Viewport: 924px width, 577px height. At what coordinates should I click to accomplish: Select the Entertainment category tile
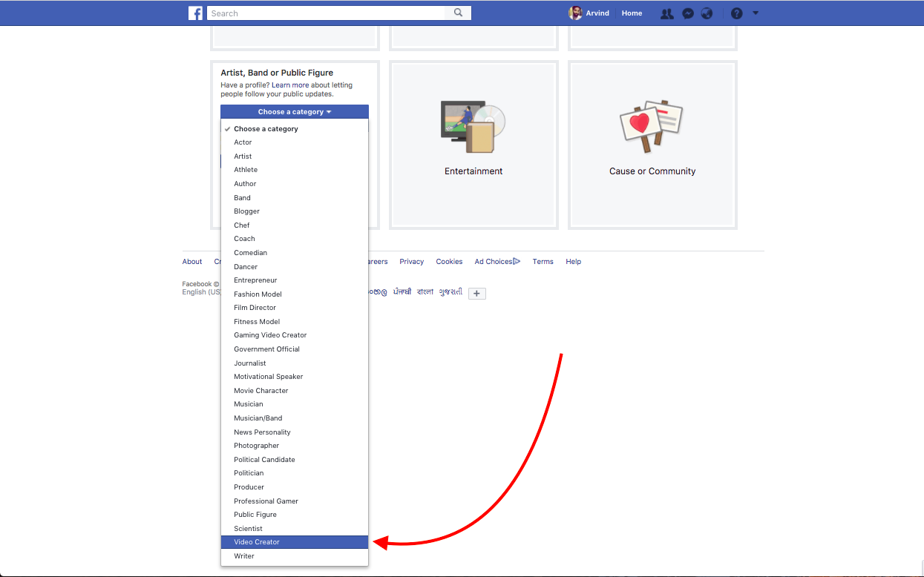(474, 144)
